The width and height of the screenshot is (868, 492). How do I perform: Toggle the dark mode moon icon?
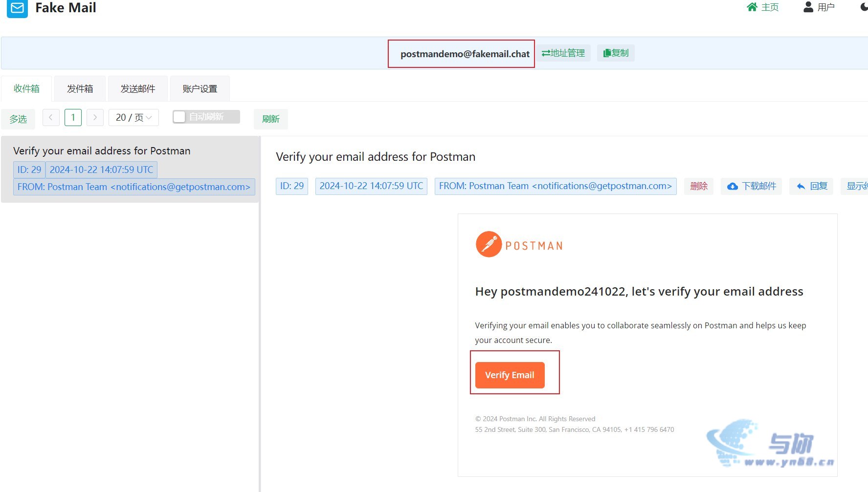click(864, 7)
